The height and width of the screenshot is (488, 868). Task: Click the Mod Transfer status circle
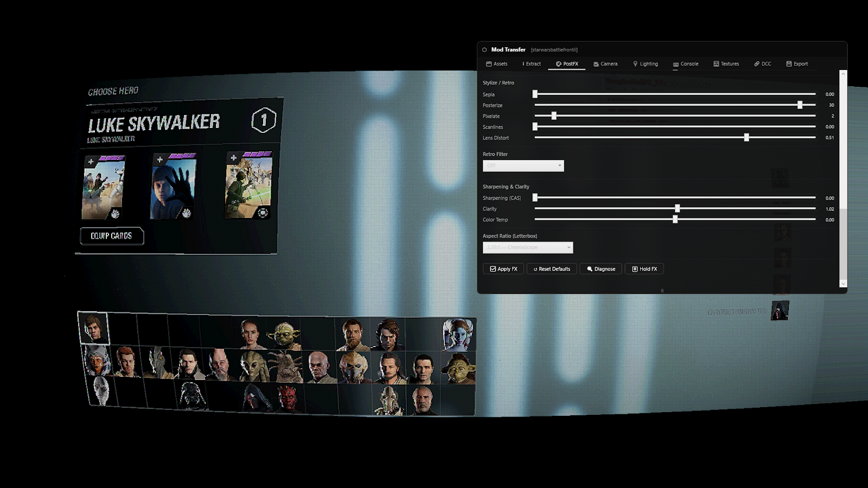pos(484,49)
